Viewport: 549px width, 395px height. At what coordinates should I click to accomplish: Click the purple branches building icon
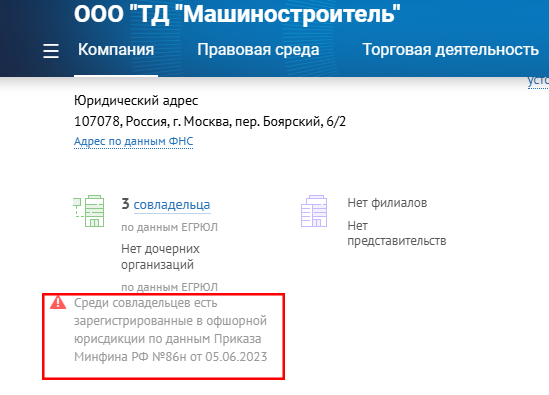click(314, 211)
